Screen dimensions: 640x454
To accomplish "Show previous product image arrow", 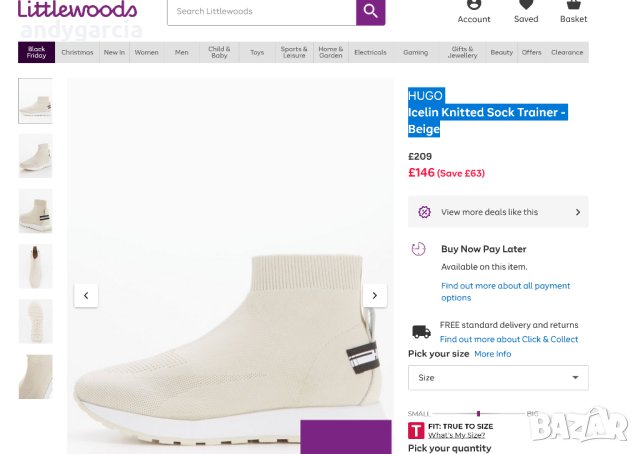I will pos(86,295).
